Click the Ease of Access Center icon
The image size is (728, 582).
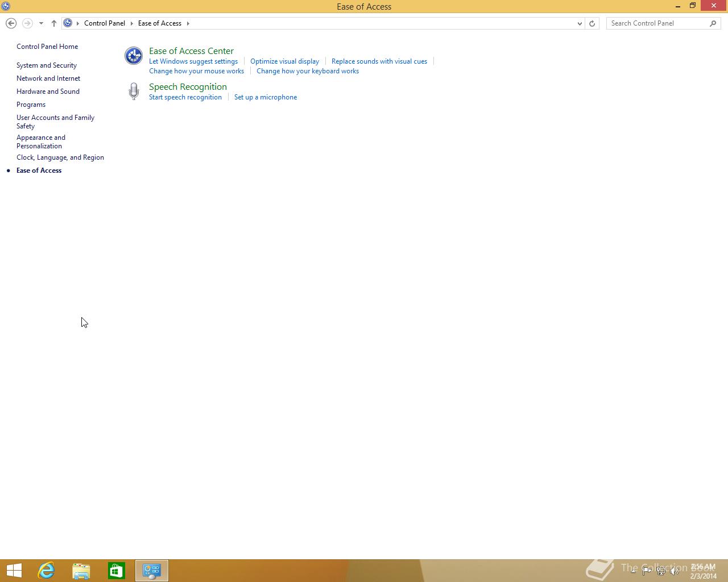click(134, 56)
